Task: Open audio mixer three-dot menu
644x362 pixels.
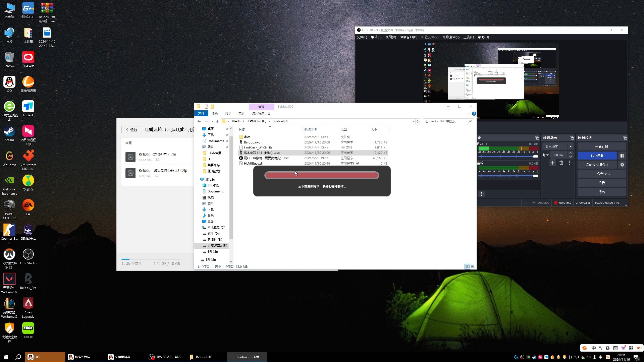Action: point(481,194)
